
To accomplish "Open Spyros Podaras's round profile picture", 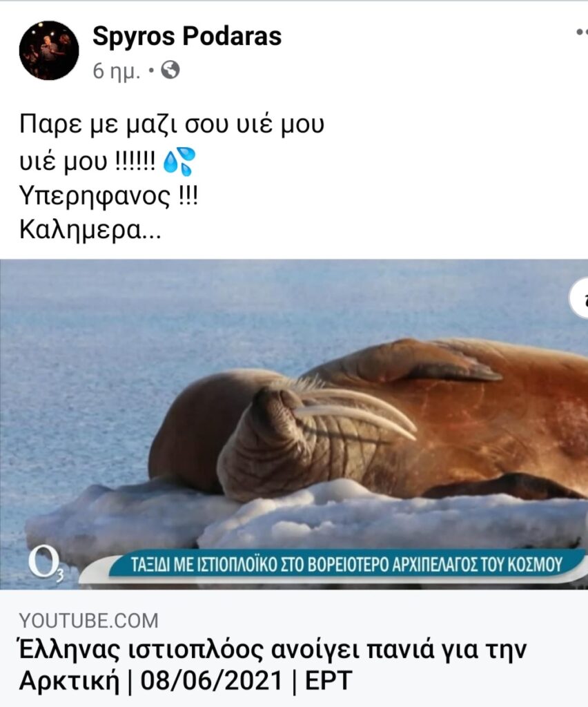I will coord(49,50).
